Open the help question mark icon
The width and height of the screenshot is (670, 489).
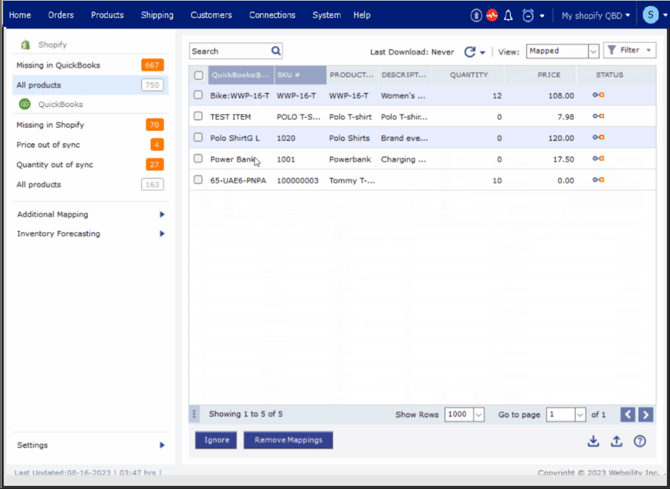pyautogui.click(x=640, y=441)
